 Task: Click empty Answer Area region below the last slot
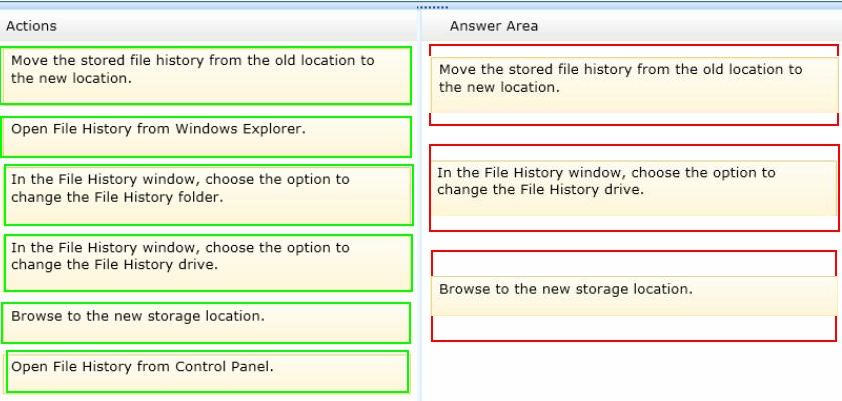pyautogui.click(x=632, y=371)
